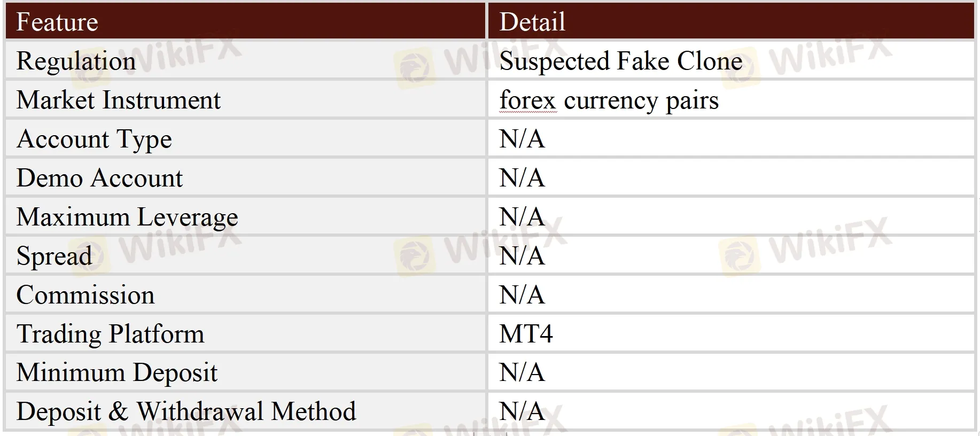Click the Spread row label
The height and width of the screenshot is (436, 980).
54,256
